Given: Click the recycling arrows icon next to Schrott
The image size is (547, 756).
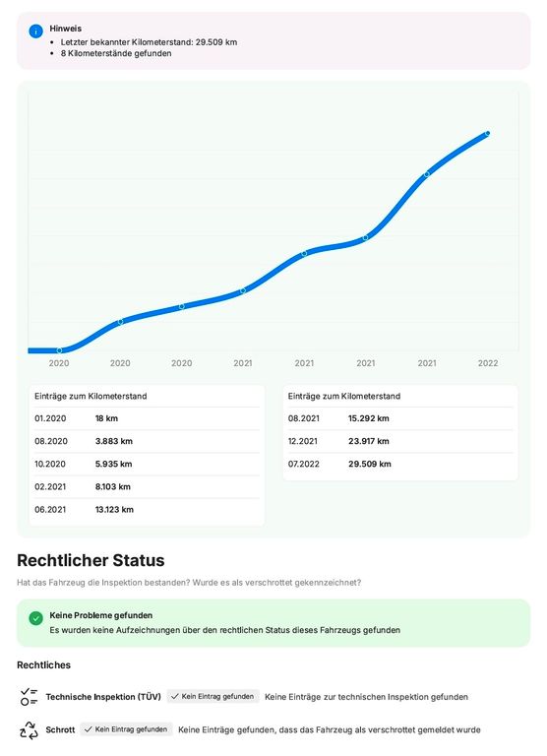Looking at the screenshot, I should tap(29, 730).
